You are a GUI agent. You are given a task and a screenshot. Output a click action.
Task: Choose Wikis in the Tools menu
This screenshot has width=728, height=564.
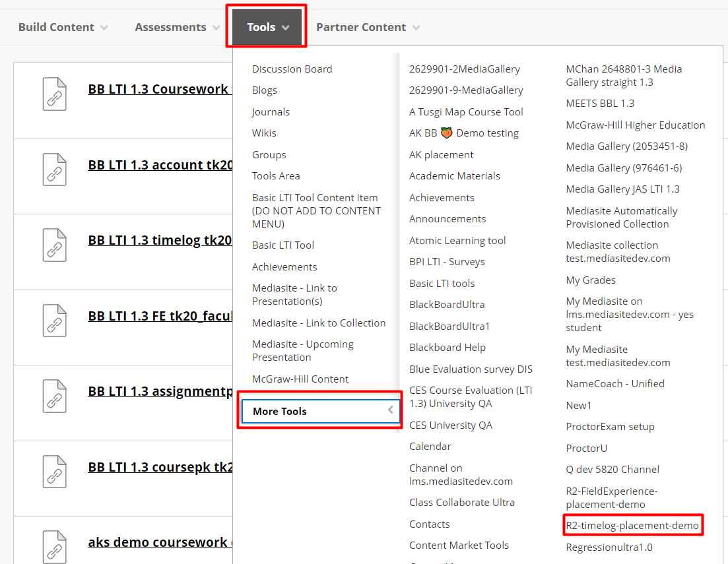tap(264, 133)
